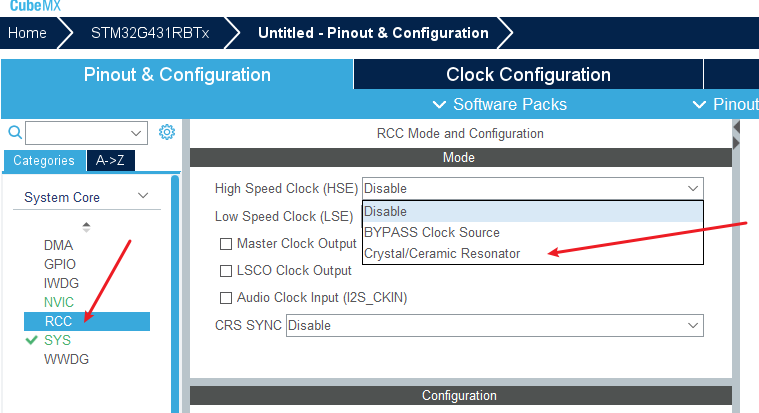Click the Configuration section header
Screen dimensions: 759x413
(x=461, y=396)
